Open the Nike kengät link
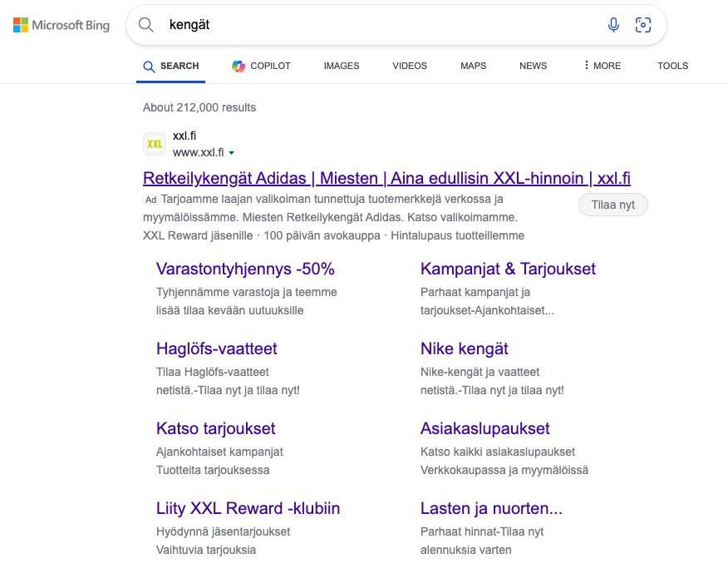The height and width of the screenshot is (578, 728). (465, 349)
